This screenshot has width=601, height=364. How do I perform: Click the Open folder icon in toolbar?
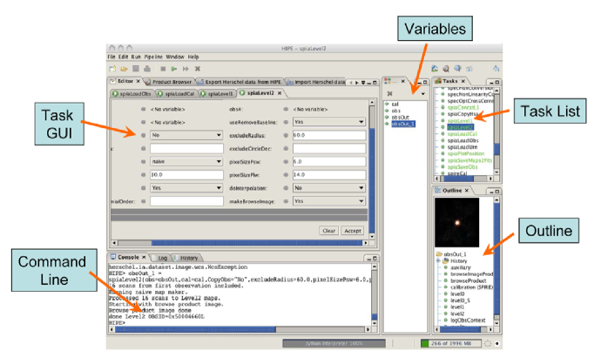tap(123, 68)
